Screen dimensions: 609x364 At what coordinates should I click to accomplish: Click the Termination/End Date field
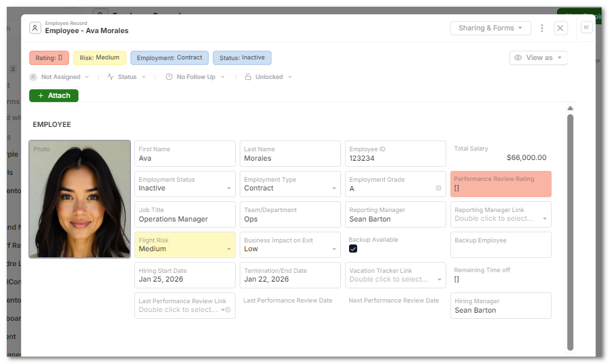click(290, 275)
